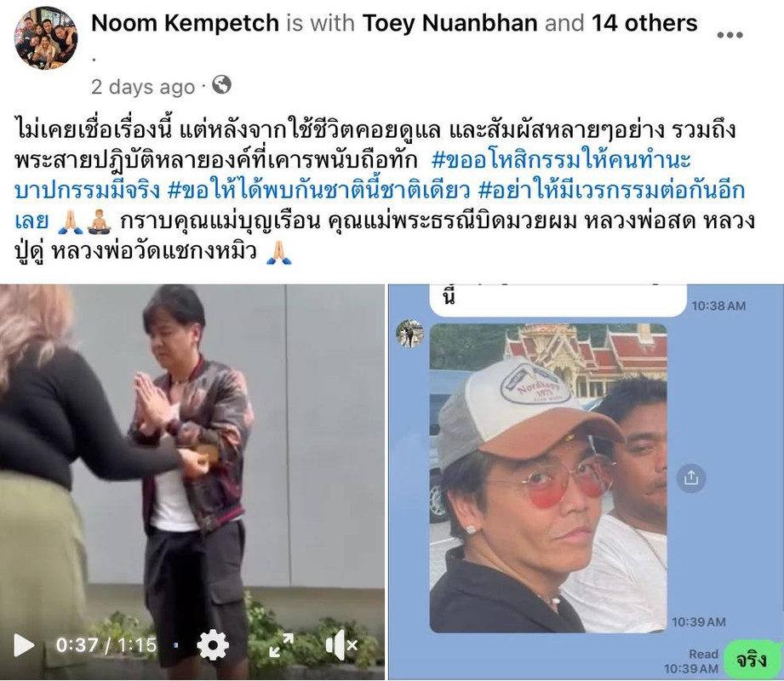This screenshot has height=681, width=784.
Task: Select the hashtag #อย่าให้มีเวรกรรมต่อกันอีกเลย
Action: (380, 205)
